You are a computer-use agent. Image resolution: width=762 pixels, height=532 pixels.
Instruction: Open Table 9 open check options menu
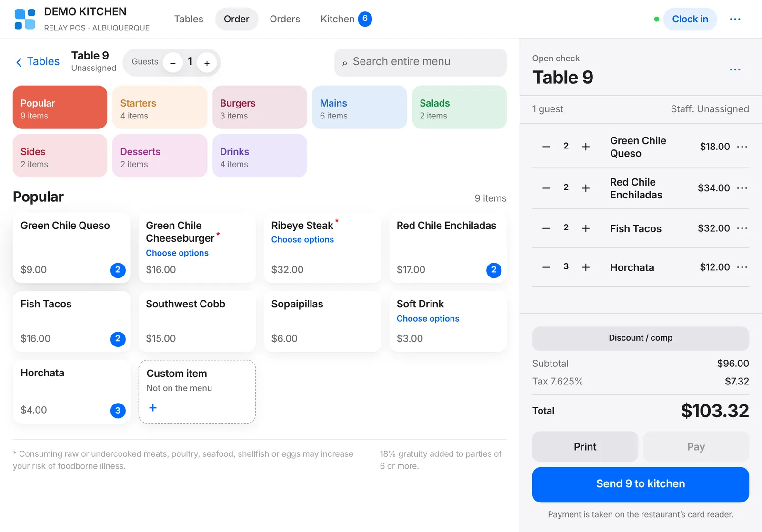[x=735, y=69]
